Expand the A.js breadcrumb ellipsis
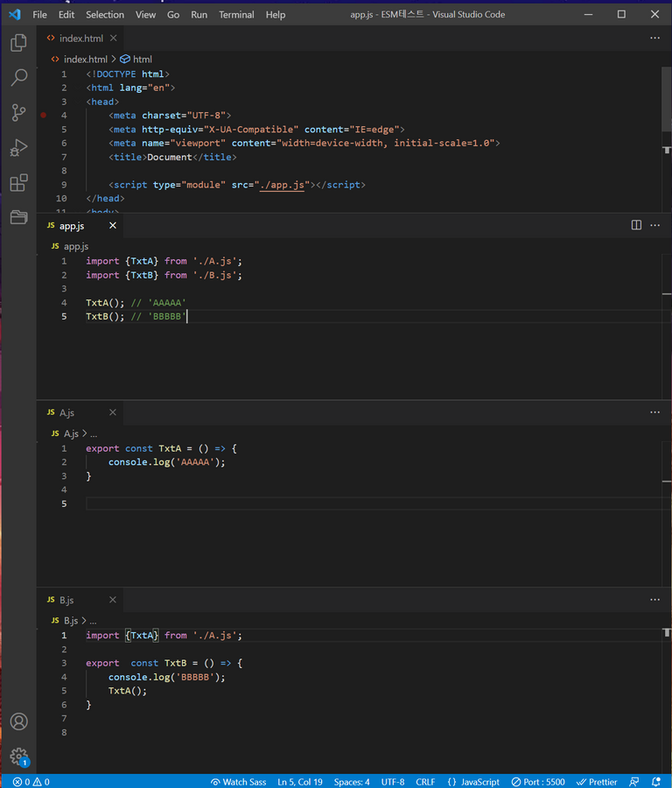Screen dimensions: 672x788 coord(94,433)
